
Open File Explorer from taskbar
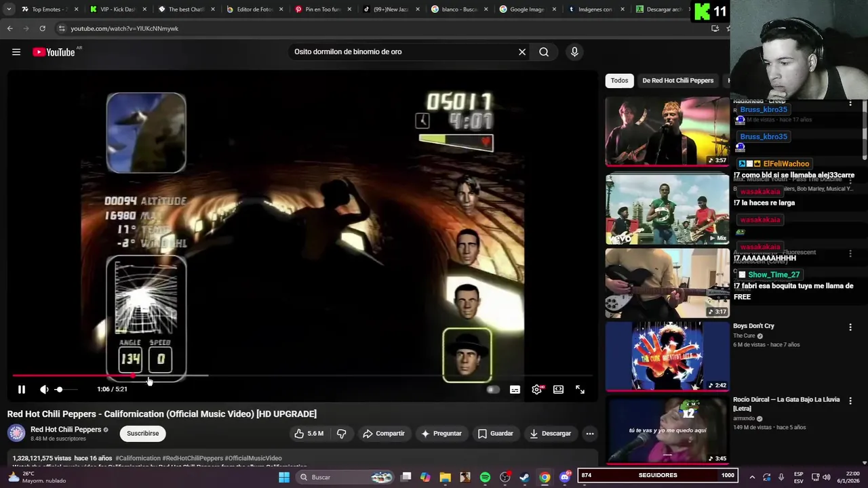point(446,477)
